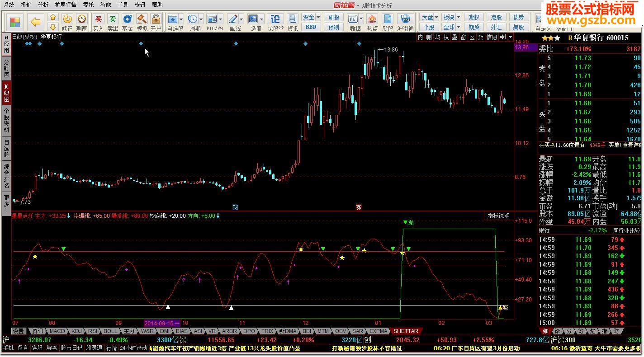
Task: Switch to the MACD indicator tab
Action: coord(57,331)
